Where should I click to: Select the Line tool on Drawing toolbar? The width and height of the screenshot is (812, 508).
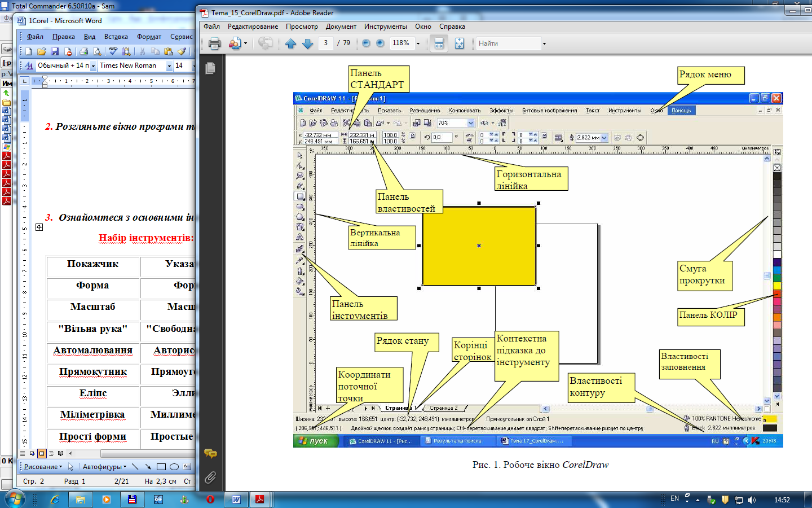pos(135,467)
